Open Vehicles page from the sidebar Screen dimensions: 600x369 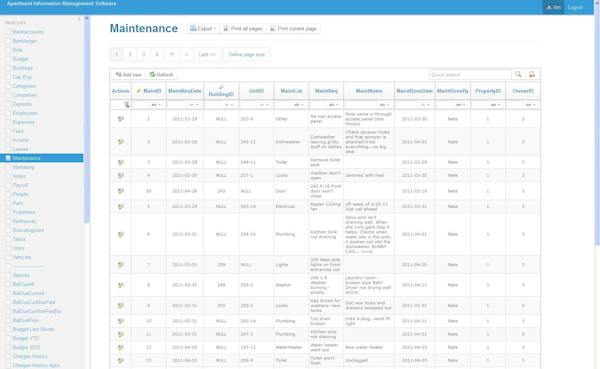[22, 257]
